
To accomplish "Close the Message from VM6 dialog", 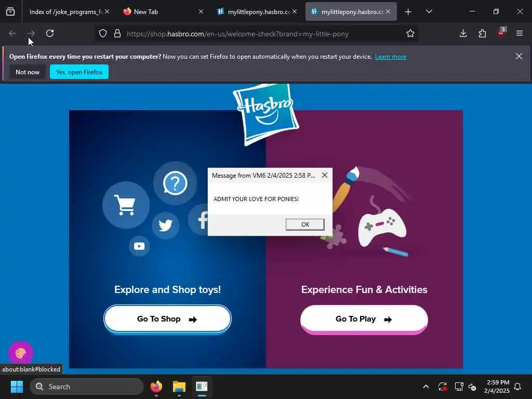I will coord(325,175).
